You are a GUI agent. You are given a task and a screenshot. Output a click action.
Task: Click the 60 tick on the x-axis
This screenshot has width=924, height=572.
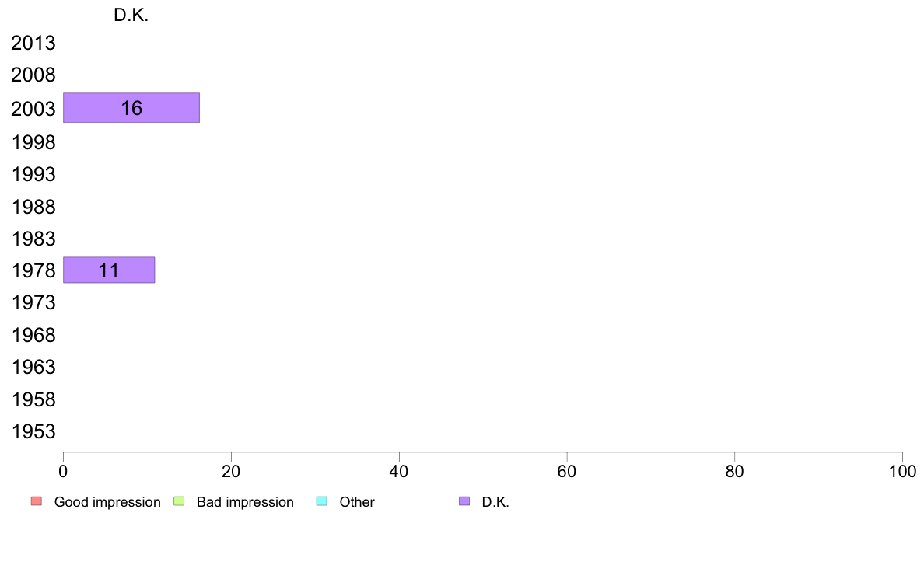[567, 471]
